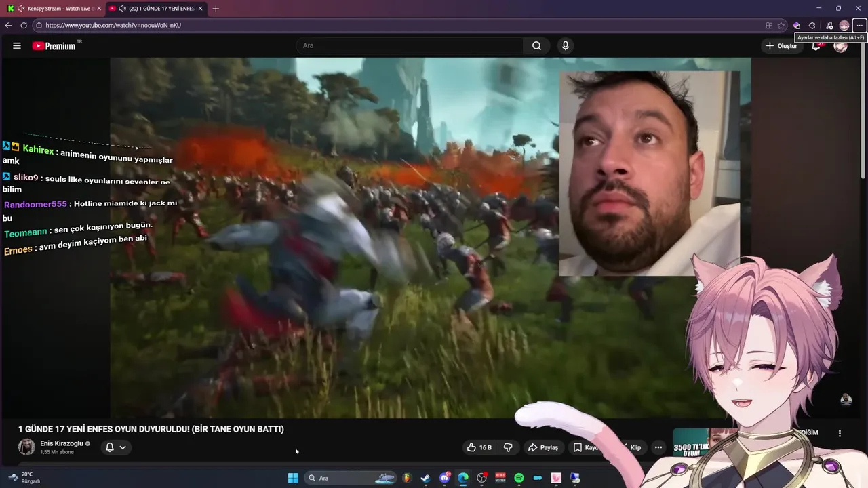The height and width of the screenshot is (488, 868).
Task: Click Randoomer555 chat username
Action: pyautogui.click(x=36, y=204)
